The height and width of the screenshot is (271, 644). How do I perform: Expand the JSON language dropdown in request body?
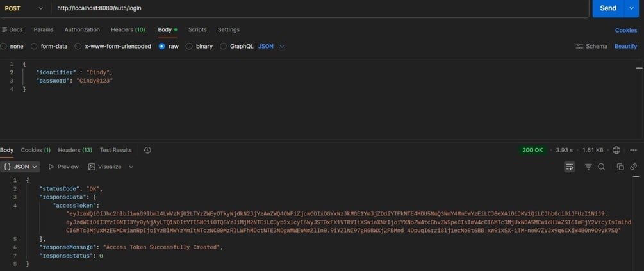(x=272, y=46)
